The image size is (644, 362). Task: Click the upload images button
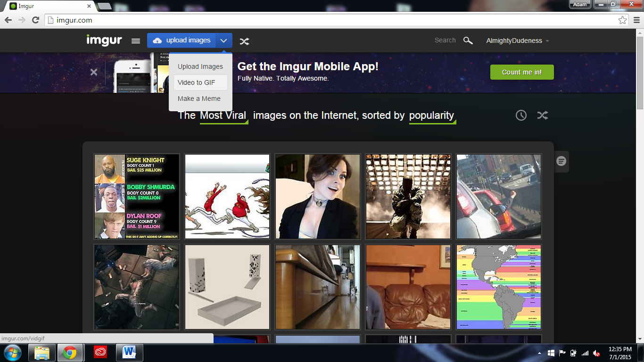[182, 41]
